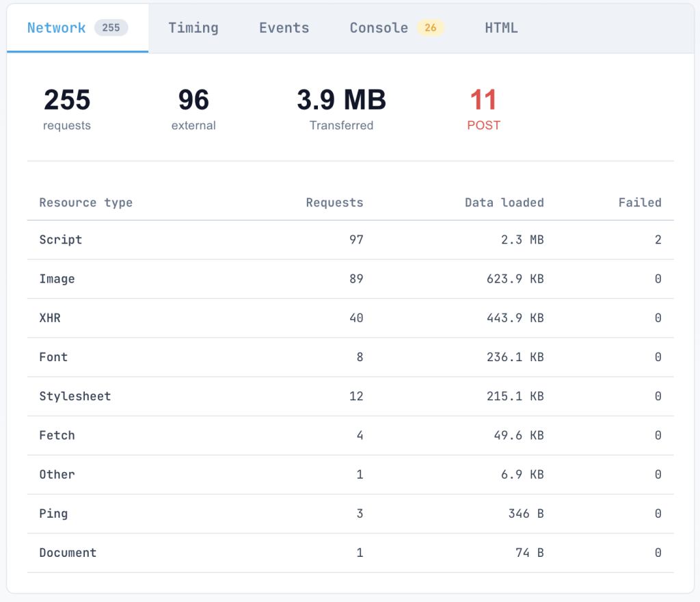Select the Document resource row
This screenshot has height=602, width=700.
click(x=351, y=553)
